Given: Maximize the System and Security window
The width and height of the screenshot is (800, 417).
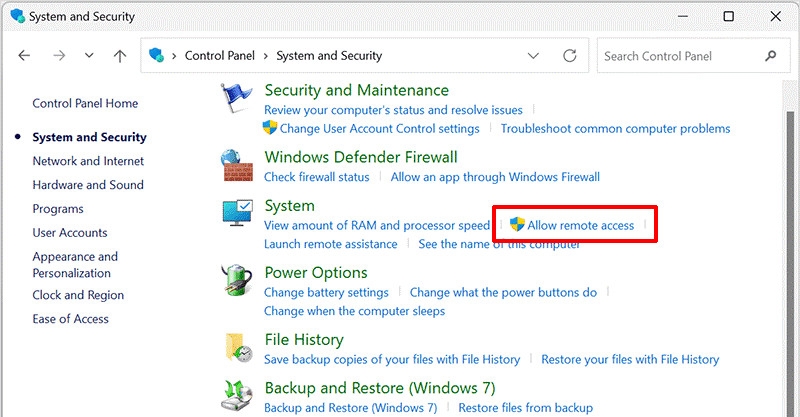Looking at the screenshot, I should pos(729,16).
